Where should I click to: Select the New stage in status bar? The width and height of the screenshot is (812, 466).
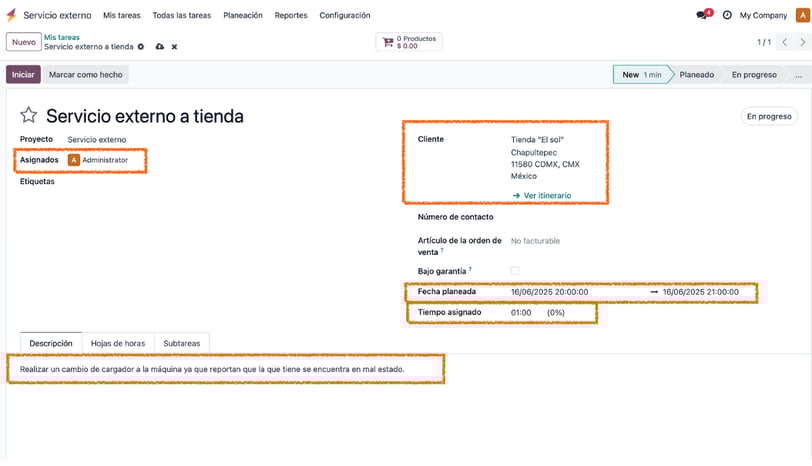(642, 75)
